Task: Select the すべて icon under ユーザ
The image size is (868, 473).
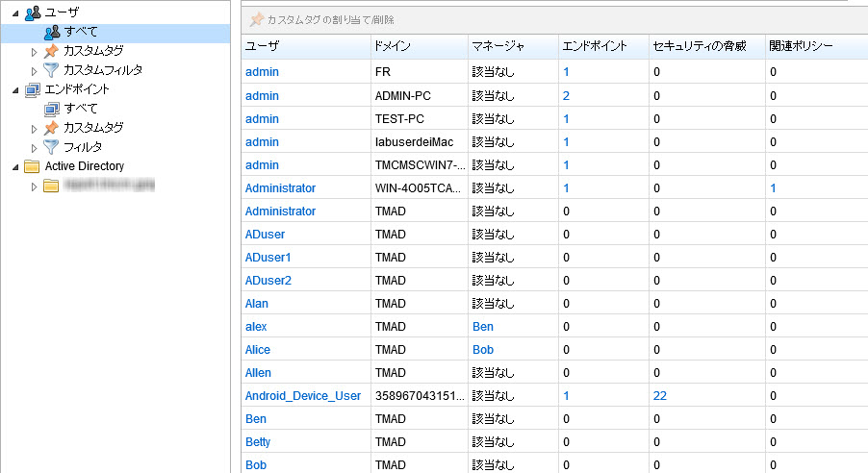Action: tap(52, 32)
